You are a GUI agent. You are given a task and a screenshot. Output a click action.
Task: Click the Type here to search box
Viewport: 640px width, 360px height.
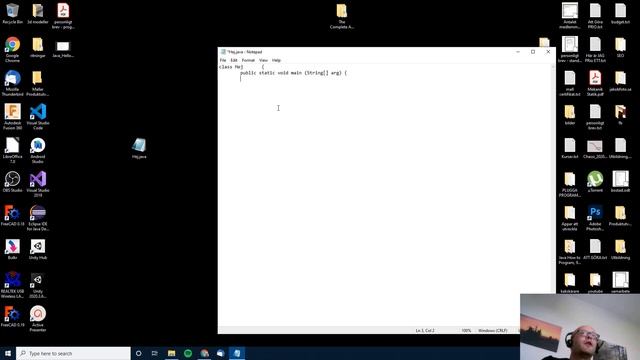[73, 353]
